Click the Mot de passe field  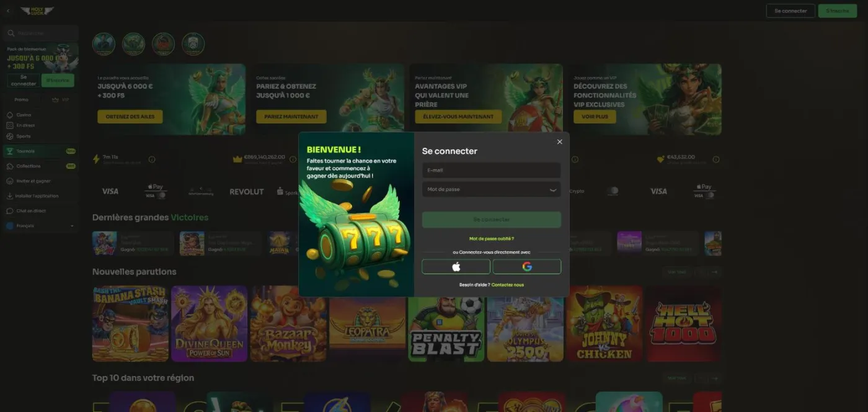(x=491, y=189)
